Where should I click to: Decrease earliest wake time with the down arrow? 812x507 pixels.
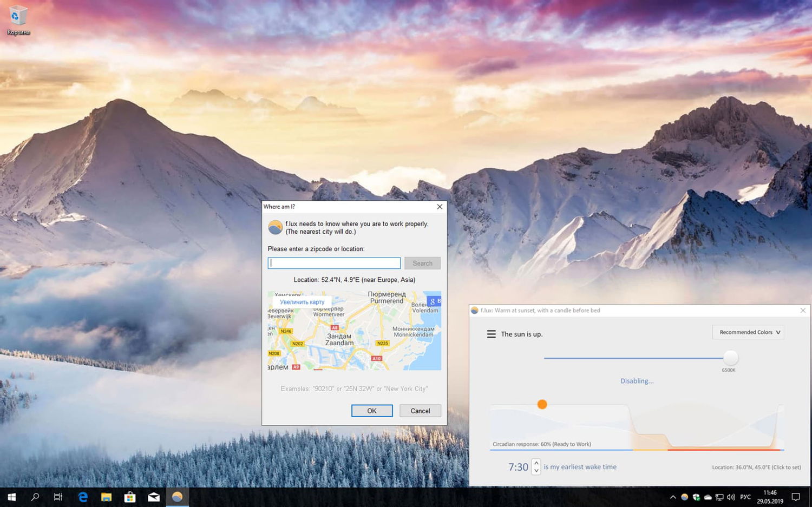[x=536, y=471]
